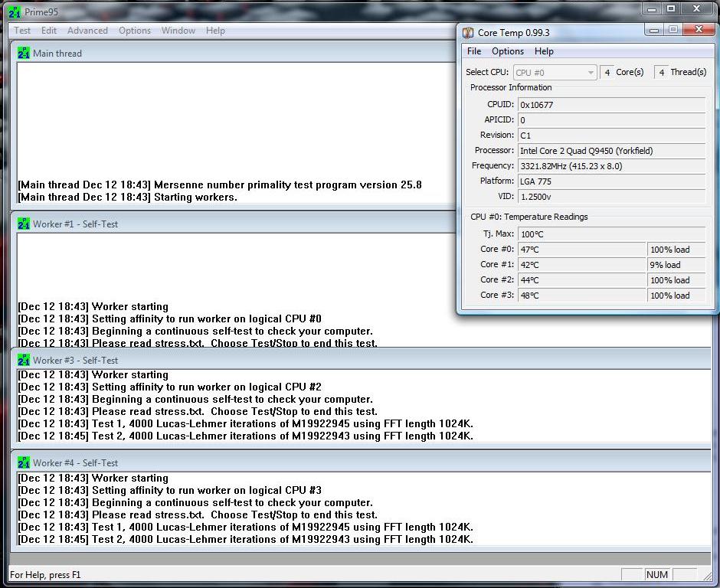Minimize the Prime95 window
The width and height of the screenshot is (720, 588).
[x=652, y=8]
